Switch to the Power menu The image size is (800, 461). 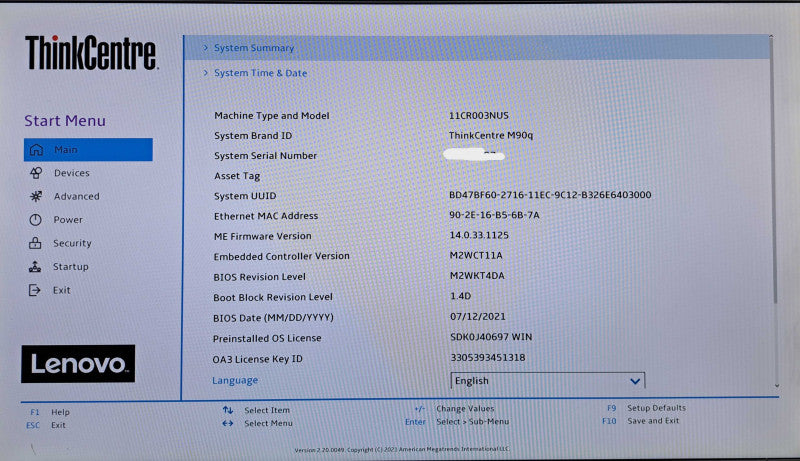(x=68, y=220)
